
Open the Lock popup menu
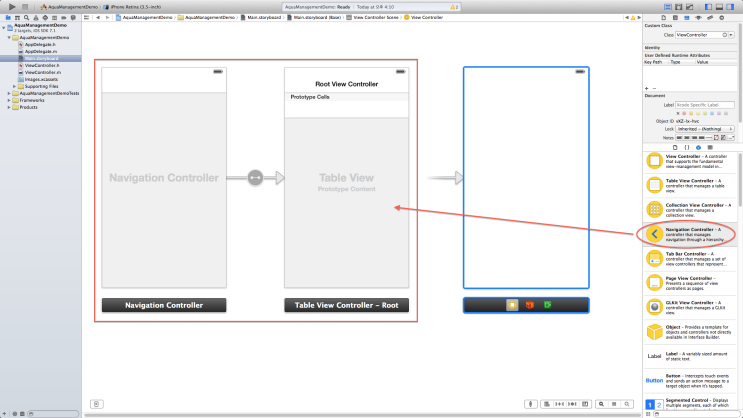pyautogui.click(x=705, y=129)
